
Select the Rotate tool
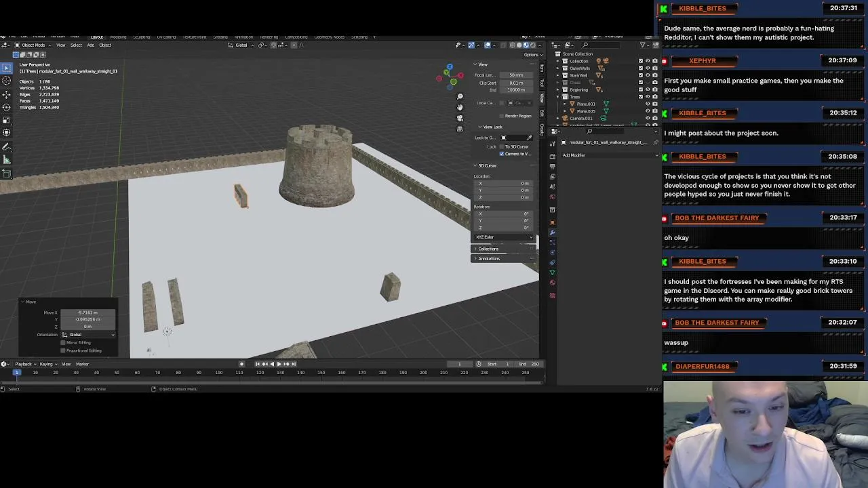pos(7,107)
